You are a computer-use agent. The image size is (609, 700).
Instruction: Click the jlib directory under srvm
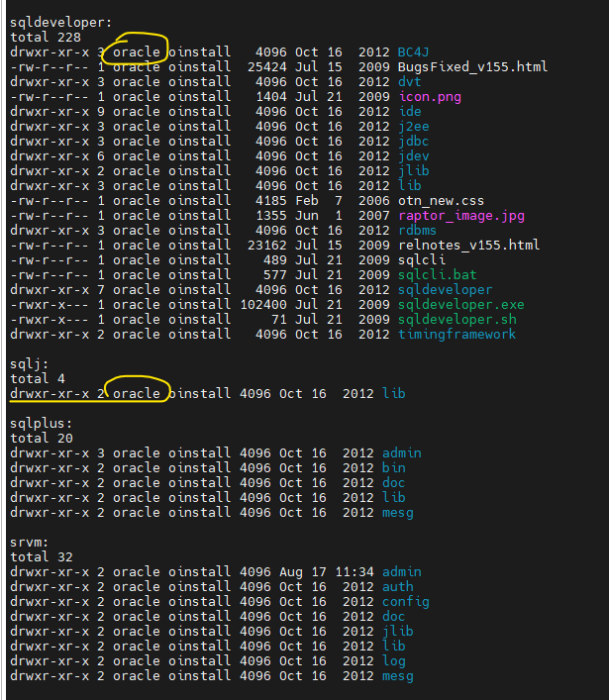pos(397,632)
